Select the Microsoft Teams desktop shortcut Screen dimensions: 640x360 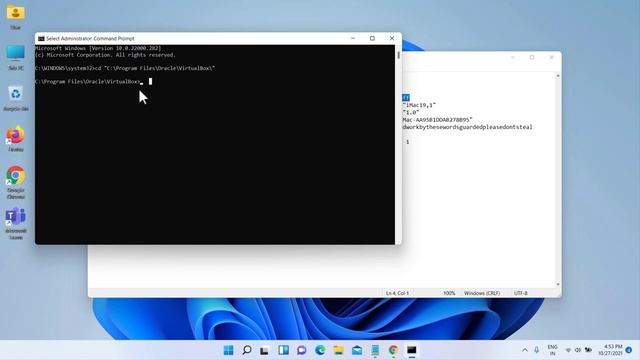click(x=16, y=223)
